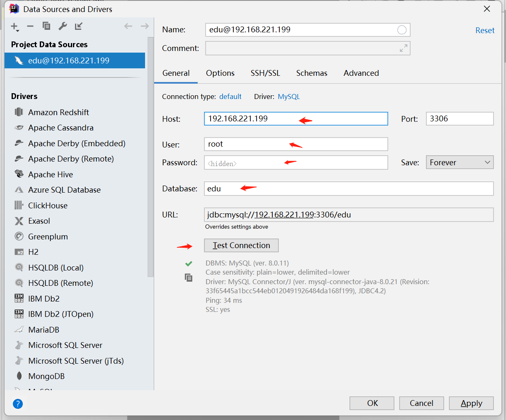
Task: Import data sources via import icon
Action: 79,26
